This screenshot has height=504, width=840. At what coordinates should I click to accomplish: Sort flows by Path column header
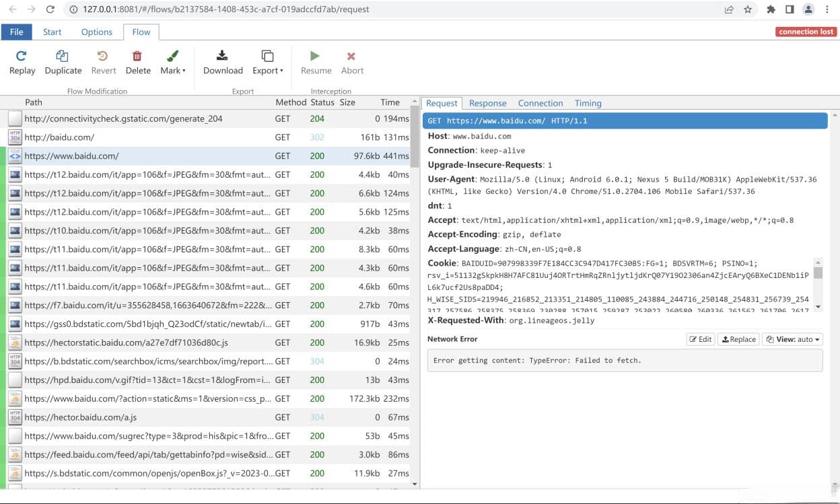34,102
